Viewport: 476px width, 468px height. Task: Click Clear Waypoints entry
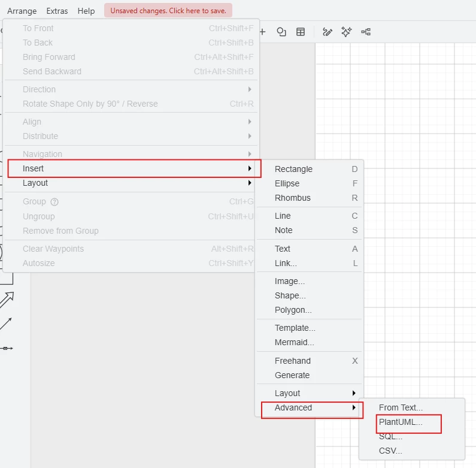pyautogui.click(x=131, y=249)
